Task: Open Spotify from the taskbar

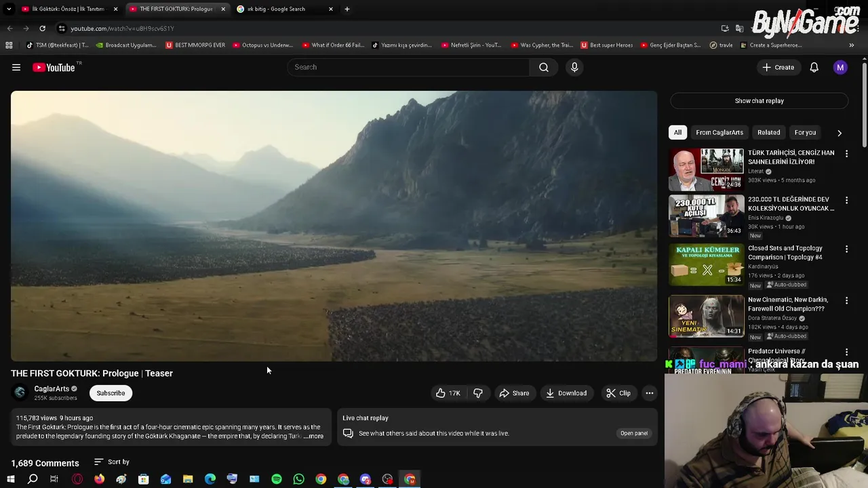Action: pyautogui.click(x=277, y=479)
